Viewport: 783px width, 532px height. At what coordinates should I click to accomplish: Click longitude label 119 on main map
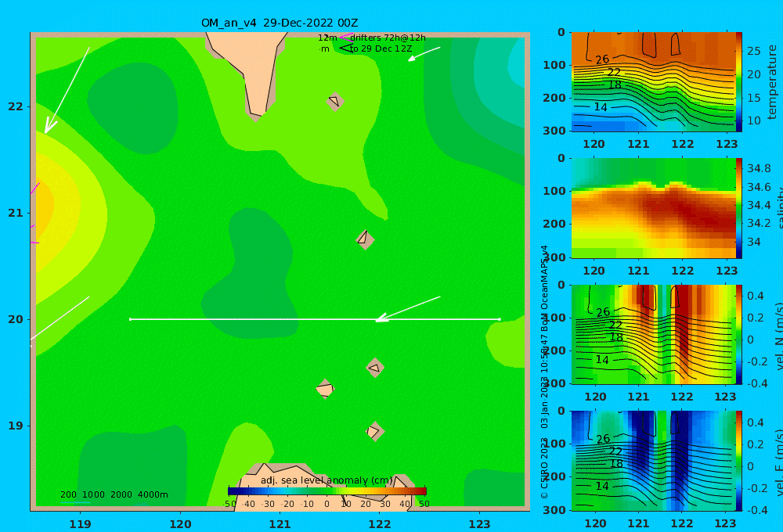(81, 524)
